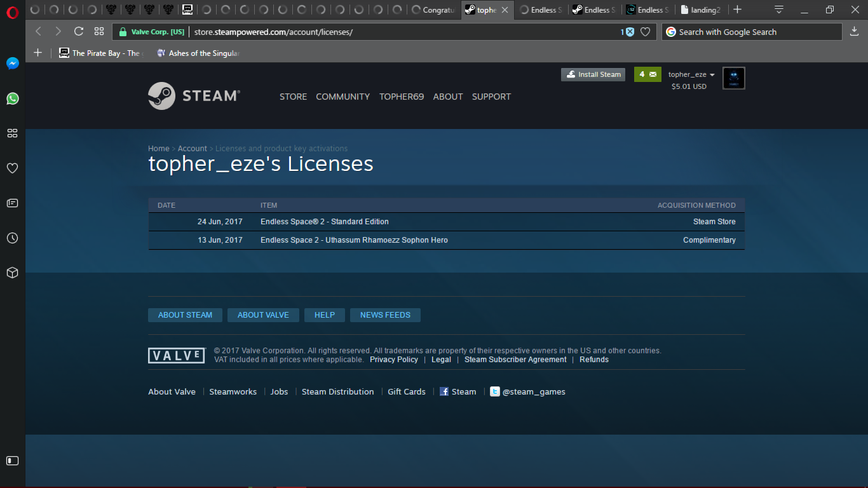Bookmark this page with the heart icon
The width and height of the screenshot is (868, 488).
coord(646,32)
